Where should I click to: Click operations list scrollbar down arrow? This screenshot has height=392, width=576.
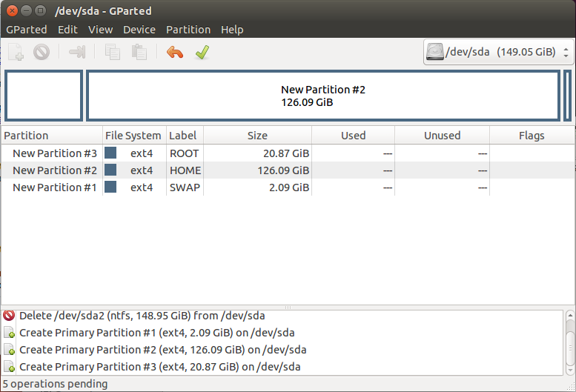570,371
